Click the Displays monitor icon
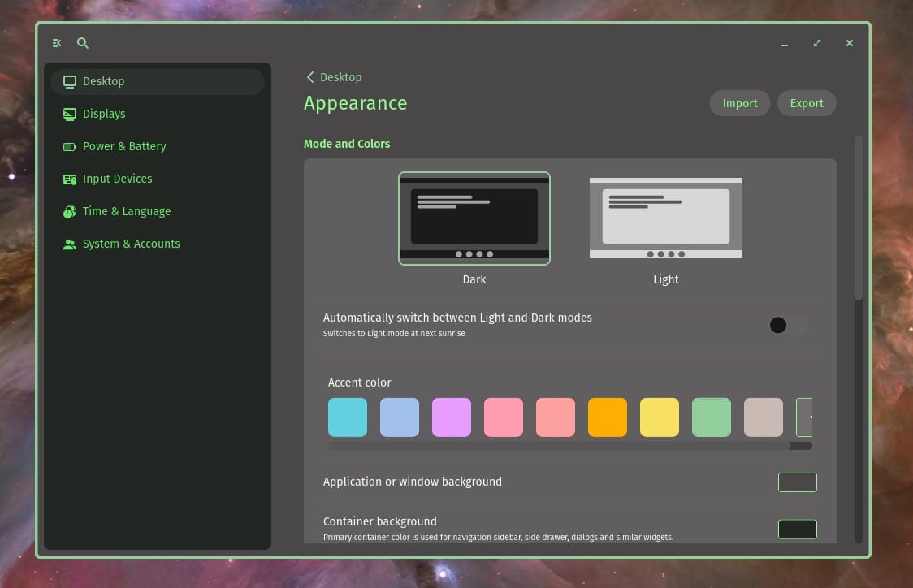913x588 pixels. (69, 114)
